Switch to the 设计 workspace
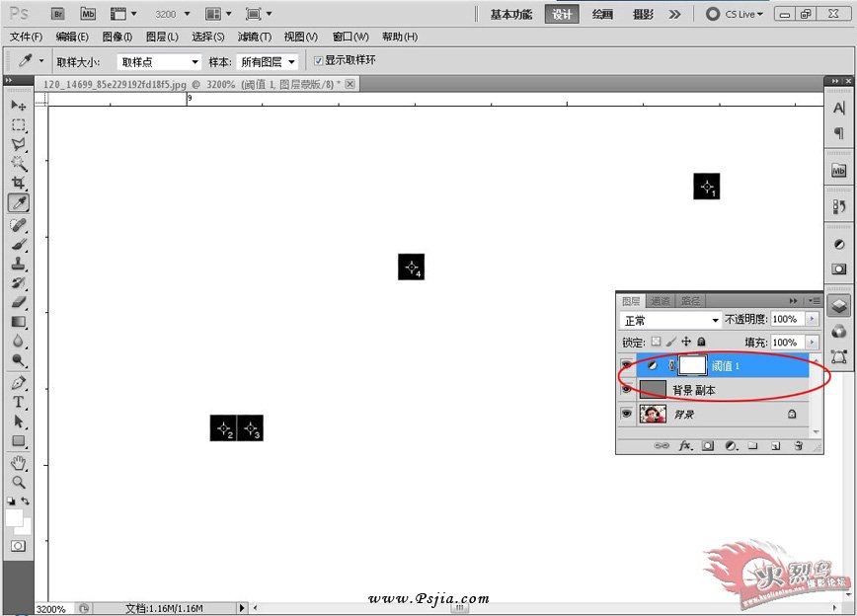 (562, 14)
